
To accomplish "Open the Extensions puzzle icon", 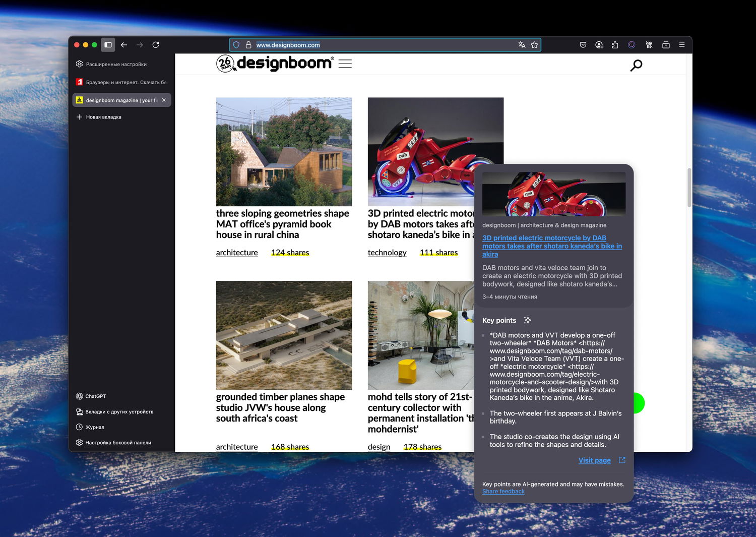I will click(615, 45).
